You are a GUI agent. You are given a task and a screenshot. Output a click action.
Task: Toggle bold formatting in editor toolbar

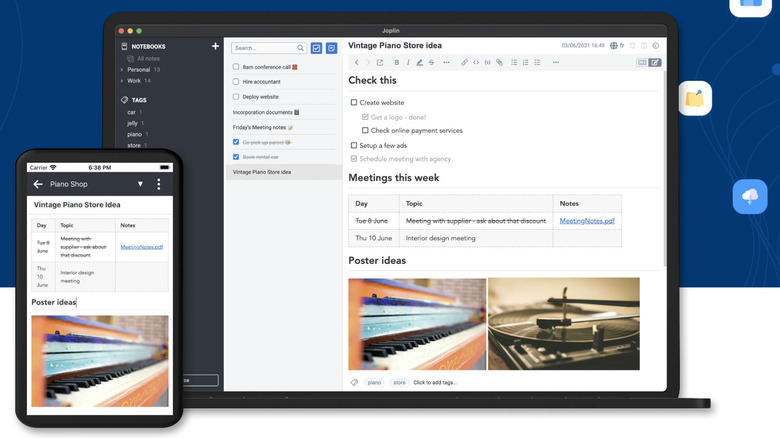pyautogui.click(x=396, y=62)
